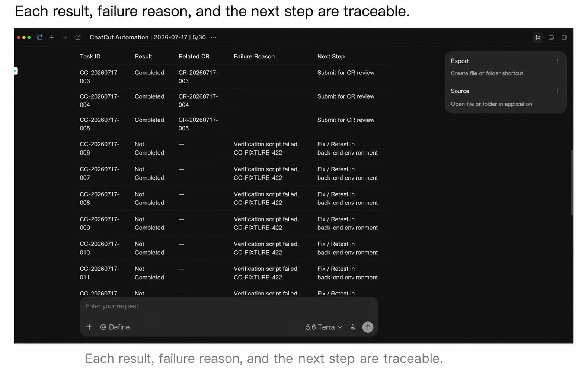Viewport: 588px width, 371px height.
Task: Focus the Enter your request field
Action: [x=229, y=306]
